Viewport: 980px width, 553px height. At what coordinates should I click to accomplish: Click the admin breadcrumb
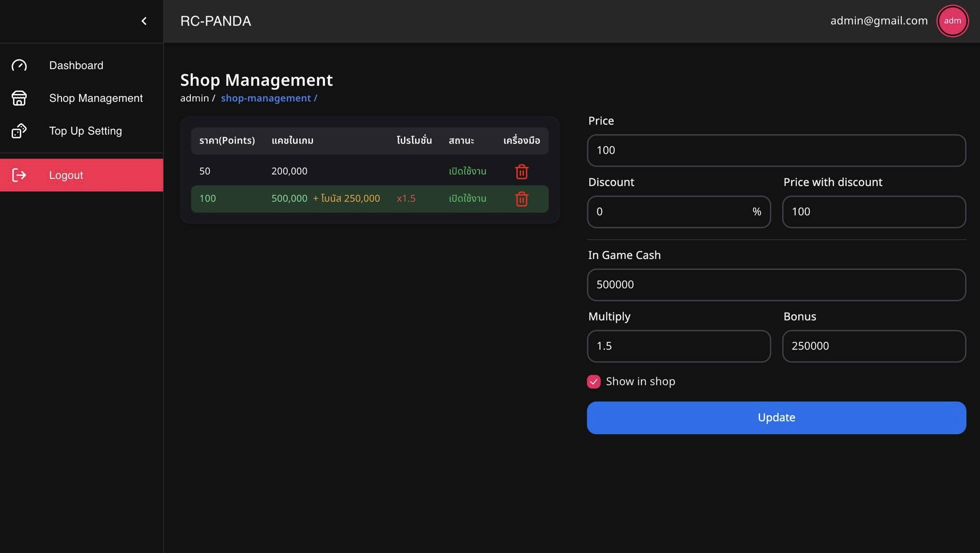tap(194, 98)
